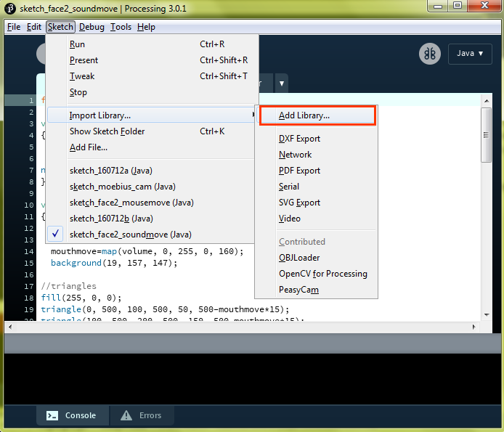Import the PeasyCam library

click(x=317, y=290)
